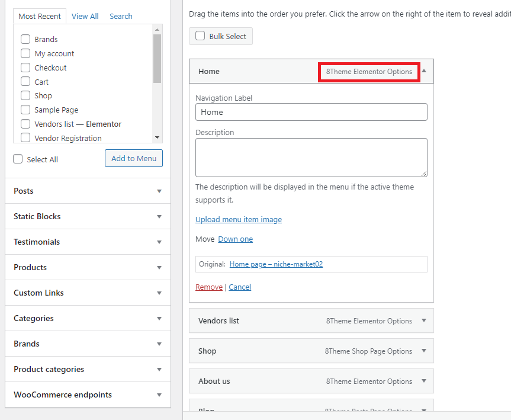Viewport: 511px width, 420px height.
Task: Check the Brands page checkbox
Action: (x=25, y=39)
